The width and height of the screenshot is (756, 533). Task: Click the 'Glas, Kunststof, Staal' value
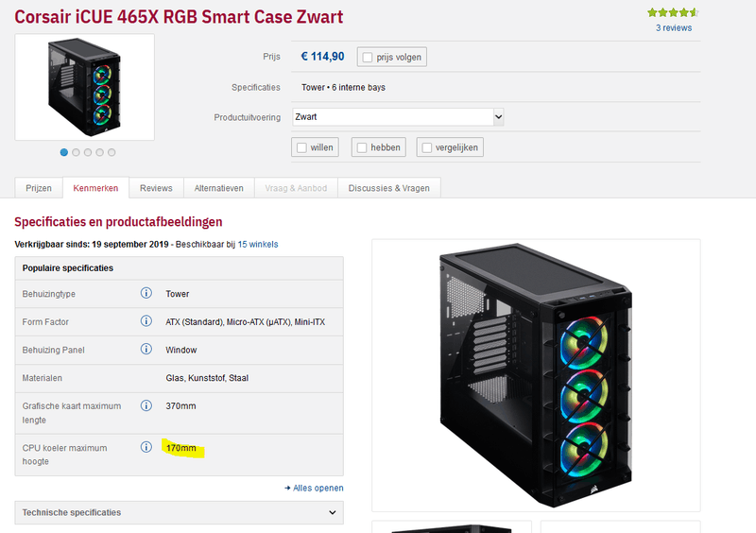coord(207,378)
